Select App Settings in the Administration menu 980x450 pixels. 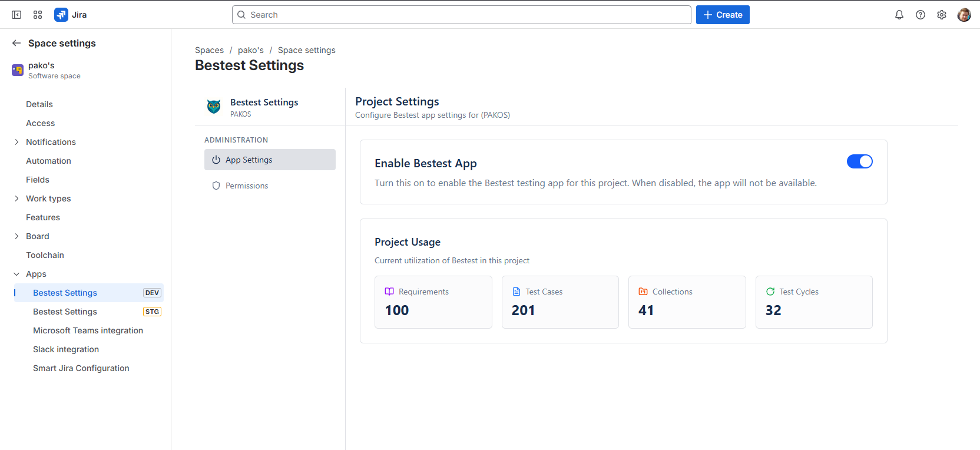tap(249, 160)
